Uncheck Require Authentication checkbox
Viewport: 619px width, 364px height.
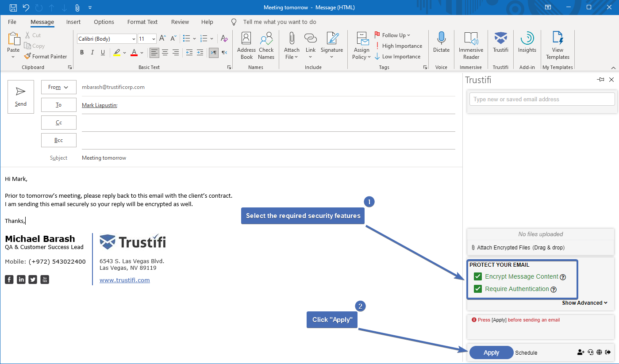pos(478,289)
